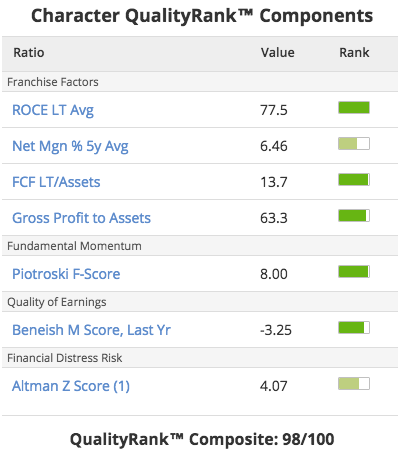Open the Net Mgn % 5y Avg link
Image resolution: width=398 pixels, height=457 pixels.
(70, 146)
